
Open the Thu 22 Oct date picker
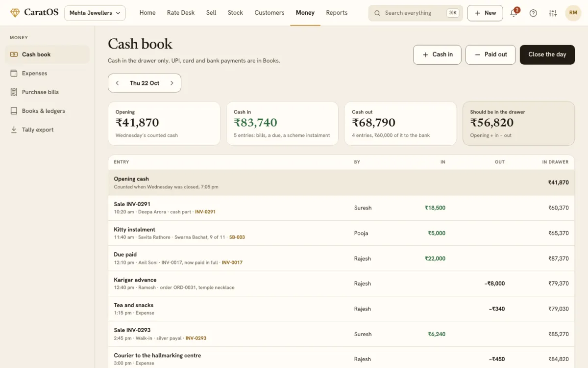pos(145,83)
